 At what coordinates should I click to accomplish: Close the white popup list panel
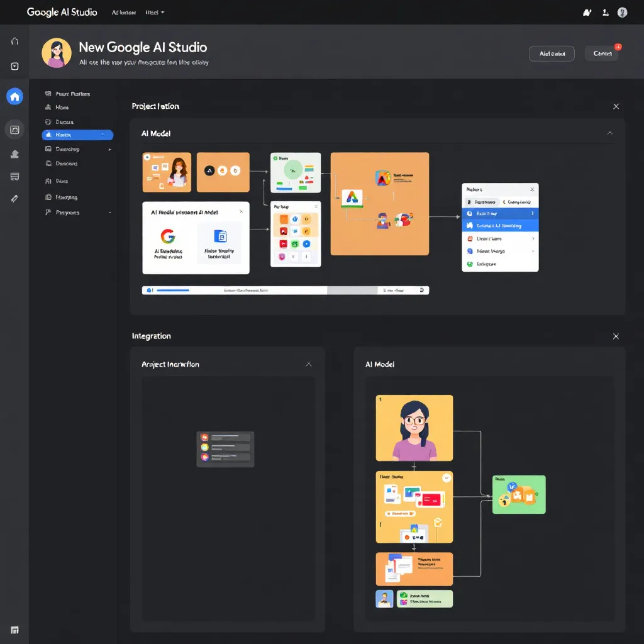click(532, 189)
